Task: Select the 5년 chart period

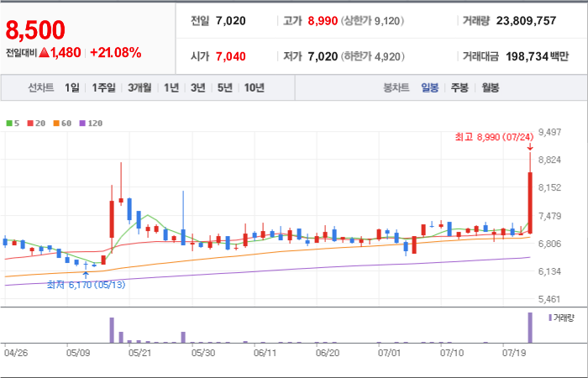Action: tap(225, 87)
